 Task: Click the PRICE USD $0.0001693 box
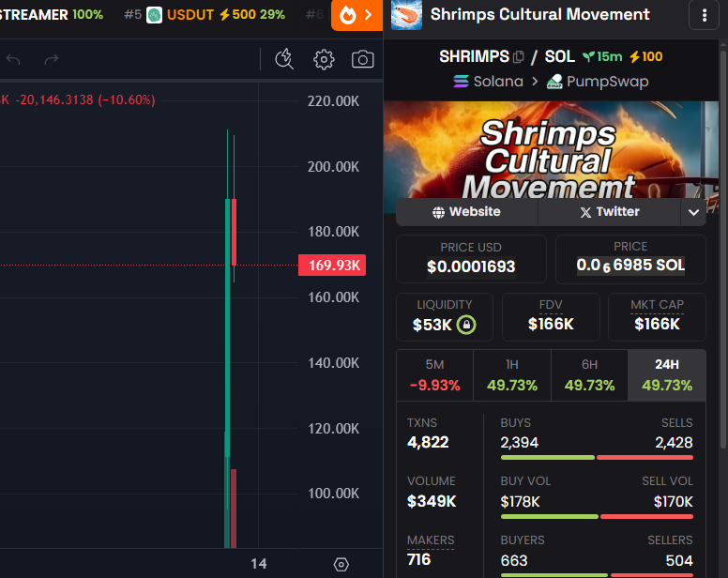[471, 259]
